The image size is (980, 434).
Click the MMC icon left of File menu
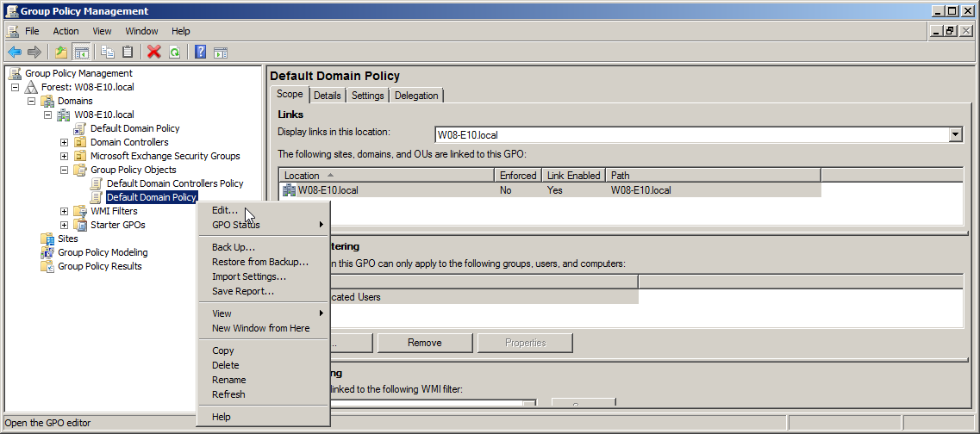pos(13,31)
